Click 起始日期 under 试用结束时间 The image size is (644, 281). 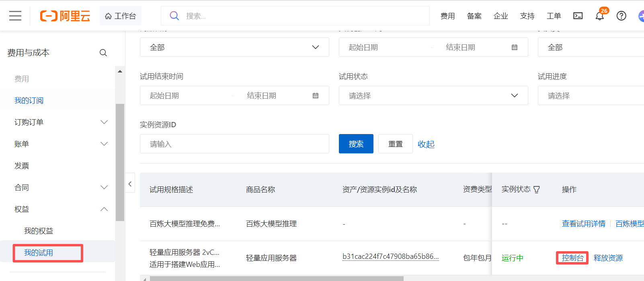click(164, 96)
